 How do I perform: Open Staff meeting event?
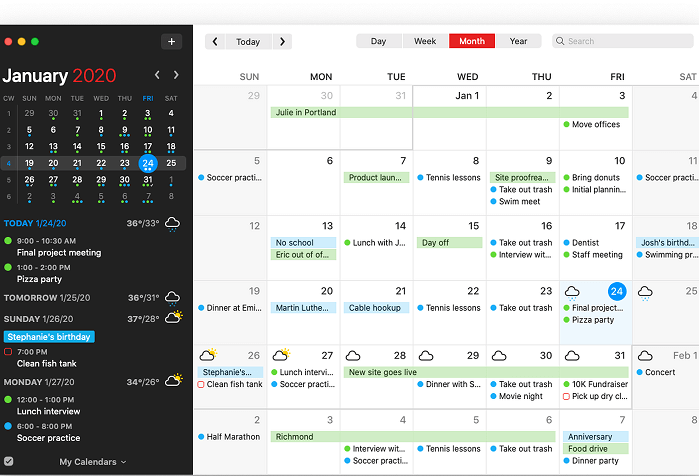(x=593, y=254)
